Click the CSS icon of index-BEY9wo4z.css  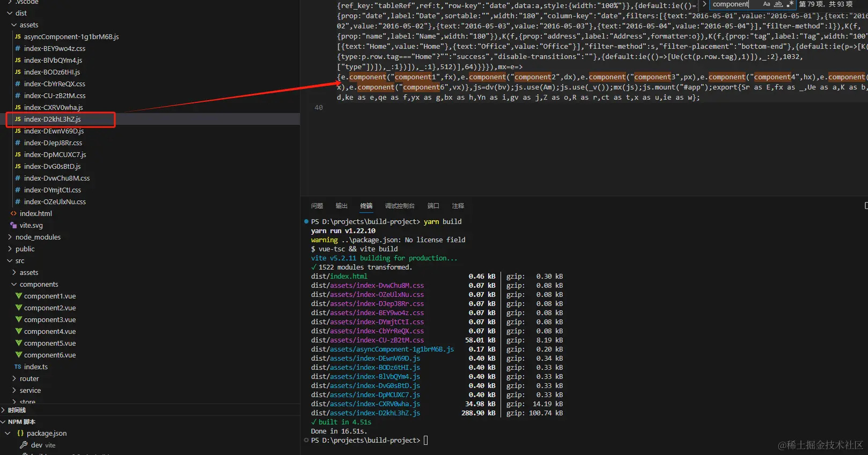tap(18, 48)
